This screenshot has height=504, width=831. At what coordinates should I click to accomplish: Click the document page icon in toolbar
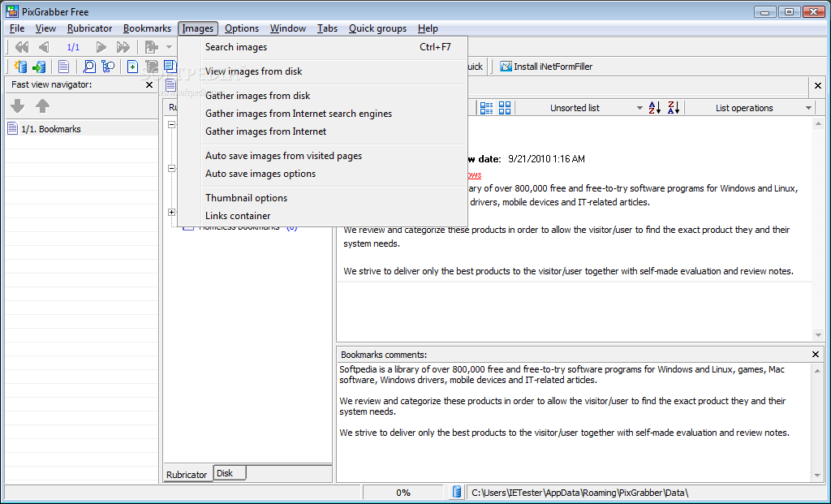(x=63, y=67)
